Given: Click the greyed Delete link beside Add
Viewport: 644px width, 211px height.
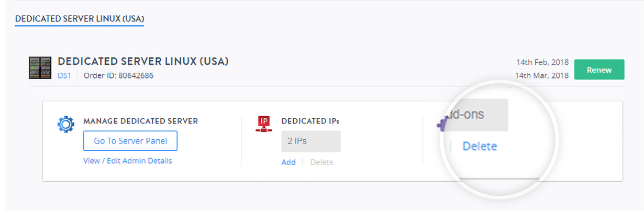Looking at the screenshot, I should click(321, 162).
